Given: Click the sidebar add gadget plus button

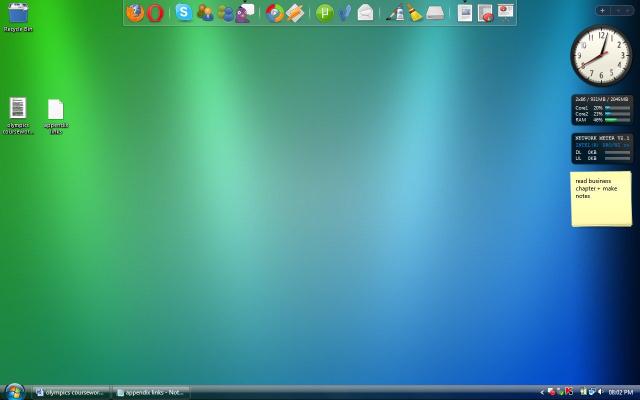Looking at the screenshot, I should (602, 11).
